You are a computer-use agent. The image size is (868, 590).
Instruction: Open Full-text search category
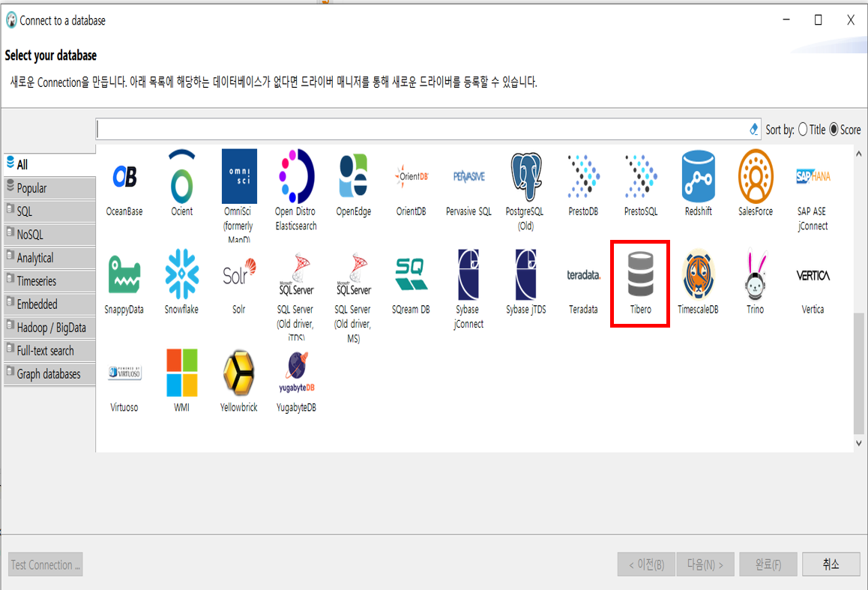pyautogui.click(x=49, y=350)
